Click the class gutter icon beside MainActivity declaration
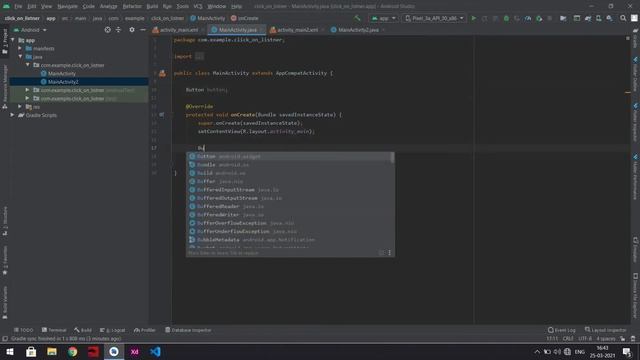Screen dimensions: 640x360 tap(162, 73)
